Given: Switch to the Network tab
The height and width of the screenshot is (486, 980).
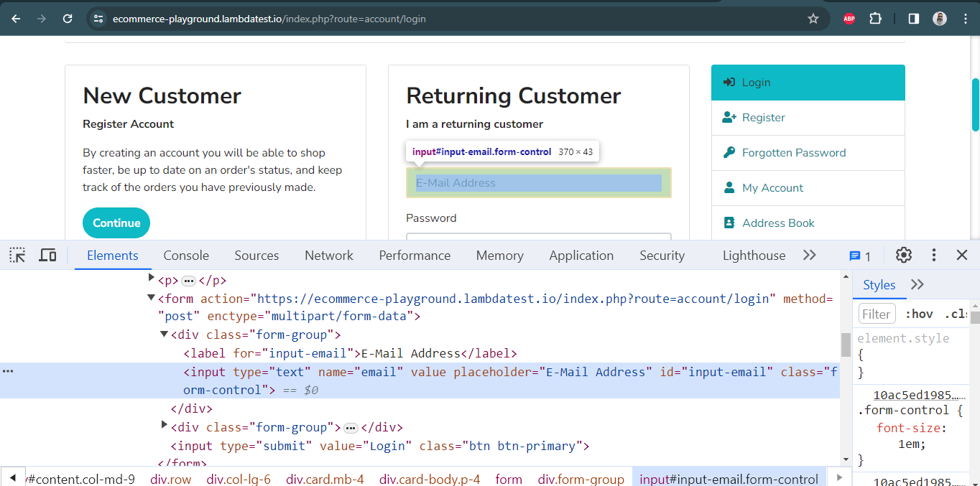Looking at the screenshot, I should pos(328,255).
